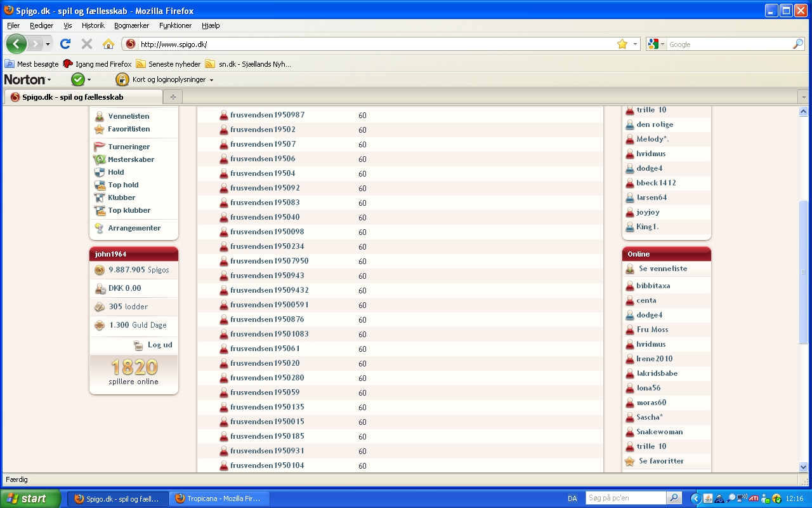The height and width of the screenshot is (508, 812).
Task: Click the page scrollbar down arrow
Action: tap(804, 467)
